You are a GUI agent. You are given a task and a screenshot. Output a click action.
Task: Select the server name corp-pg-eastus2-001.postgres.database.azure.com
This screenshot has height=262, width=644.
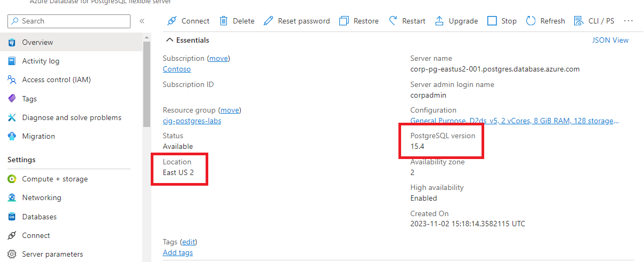coord(495,69)
